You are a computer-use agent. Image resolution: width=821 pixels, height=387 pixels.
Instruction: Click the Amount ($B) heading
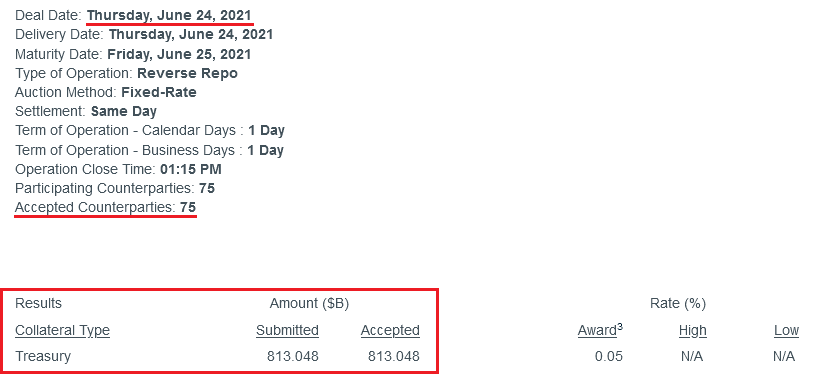click(x=309, y=303)
